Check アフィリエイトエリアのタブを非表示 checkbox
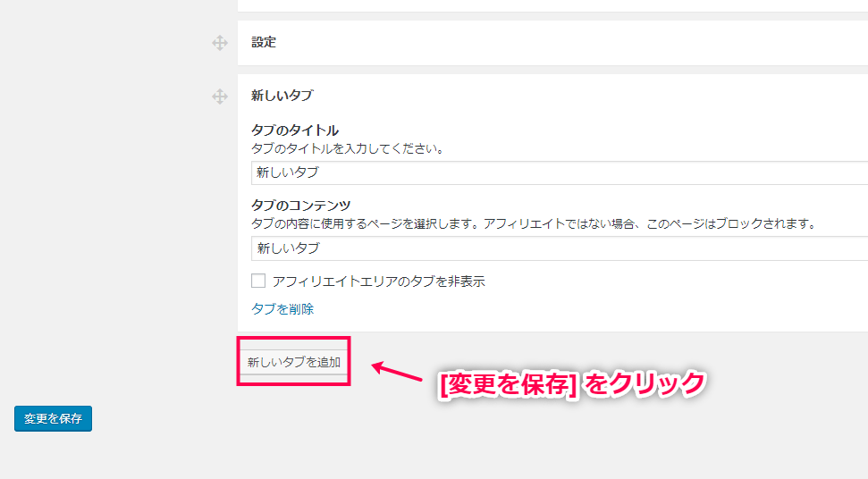 258,281
